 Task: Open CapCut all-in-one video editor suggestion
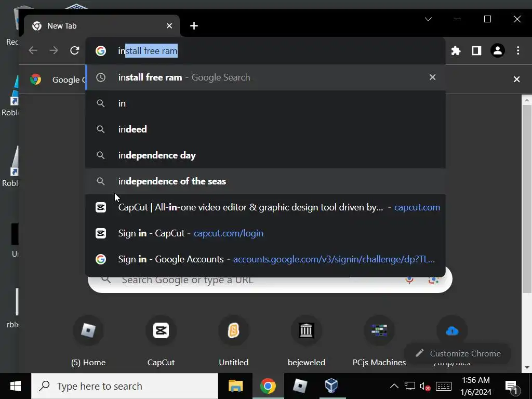point(265,207)
